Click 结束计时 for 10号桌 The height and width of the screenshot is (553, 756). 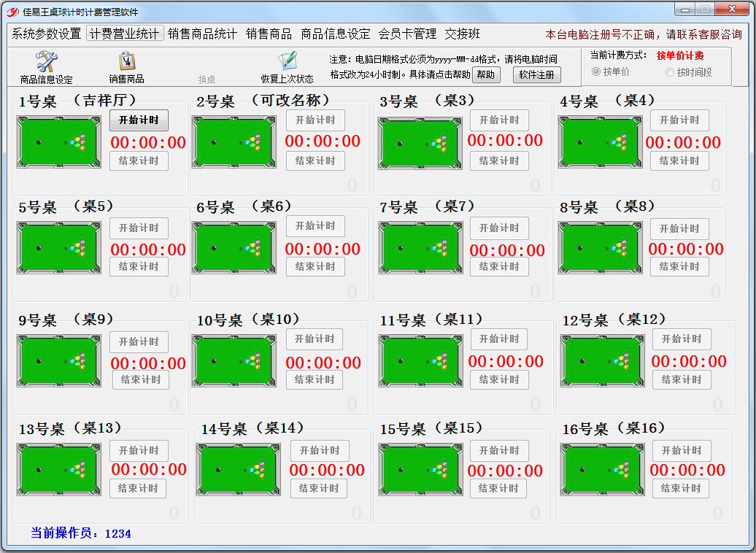[x=315, y=380]
